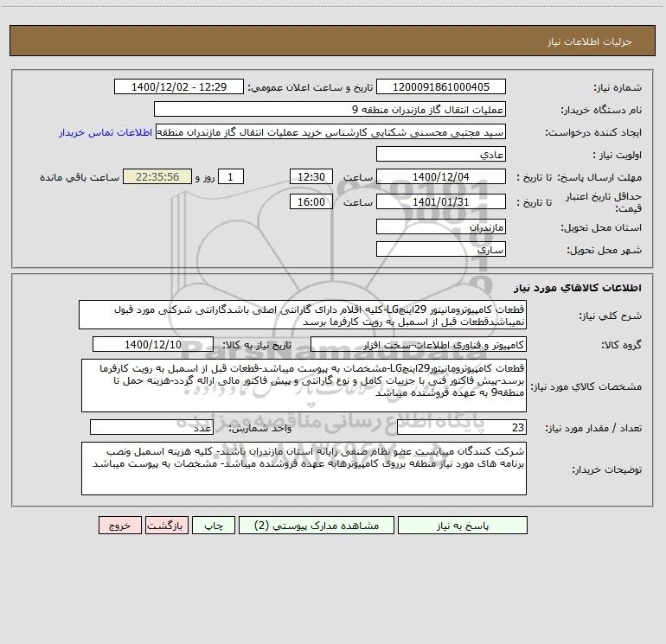Click the label 'واحد شمارش:'
Screen dimensions: 666x644
(260, 428)
